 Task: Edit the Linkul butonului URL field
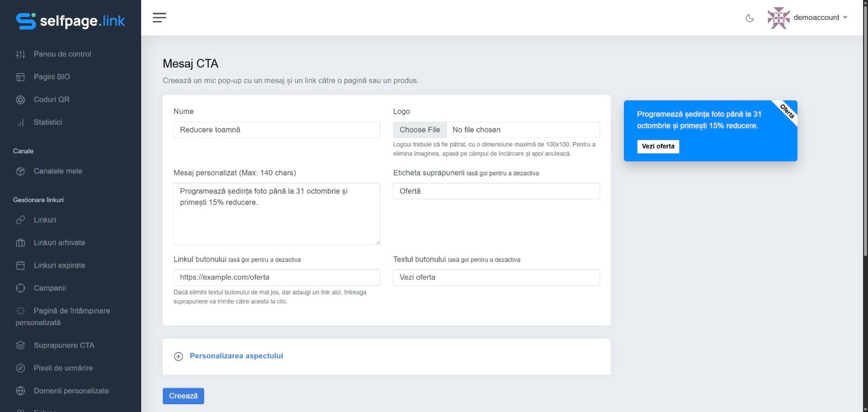[x=277, y=277]
